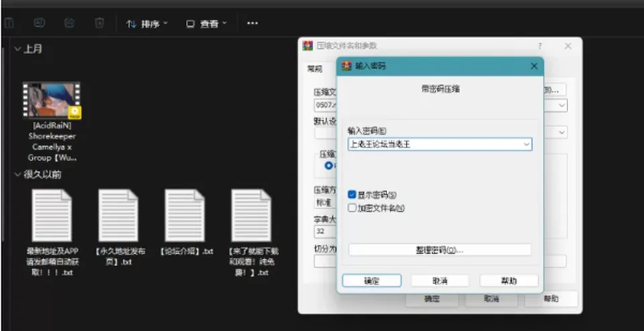644x331 pixels.
Task: Select the 最新地址及APP txt file icon
Action: (52, 215)
